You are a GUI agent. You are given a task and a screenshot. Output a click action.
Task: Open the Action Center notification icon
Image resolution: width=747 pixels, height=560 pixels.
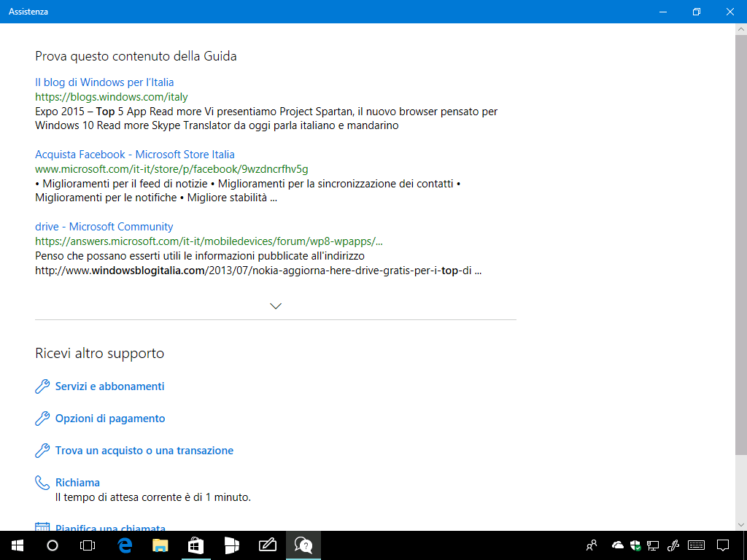[x=723, y=545]
